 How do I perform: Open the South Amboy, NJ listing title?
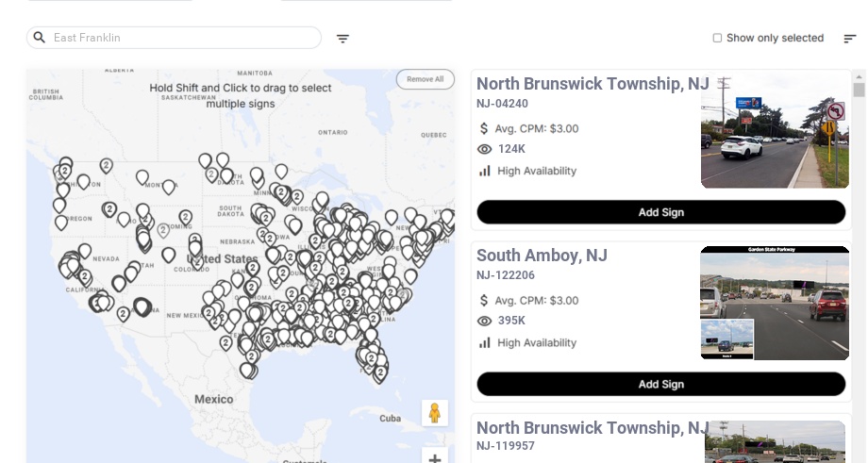pos(542,256)
